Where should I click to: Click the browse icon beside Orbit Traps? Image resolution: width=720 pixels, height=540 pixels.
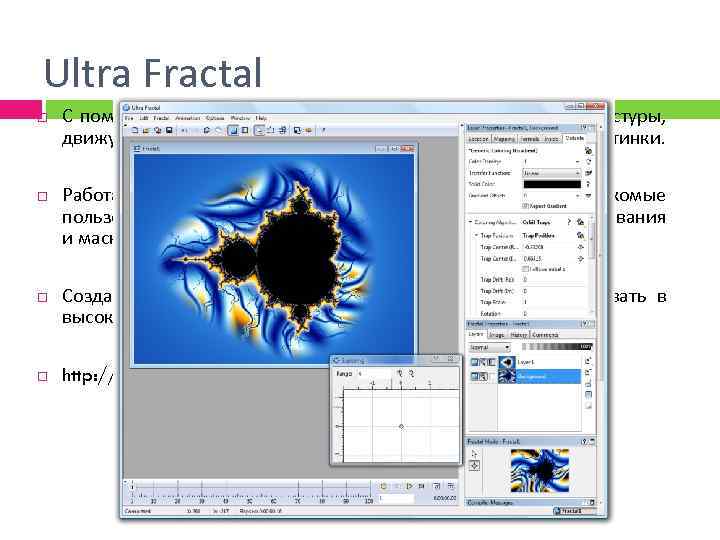click(x=580, y=222)
